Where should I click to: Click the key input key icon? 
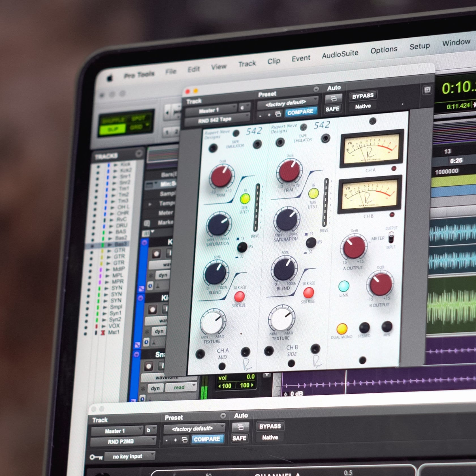click(x=96, y=457)
